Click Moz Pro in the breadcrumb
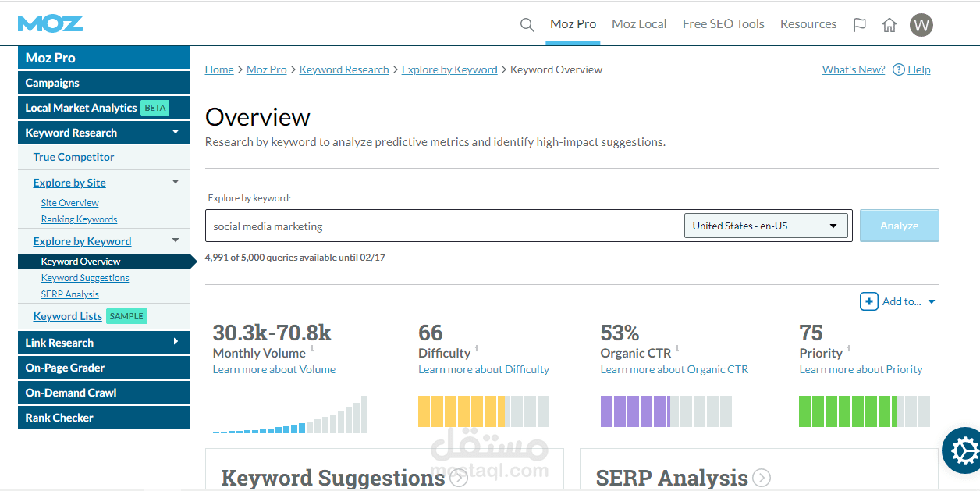The height and width of the screenshot is (491, 980). pos(267,69)
